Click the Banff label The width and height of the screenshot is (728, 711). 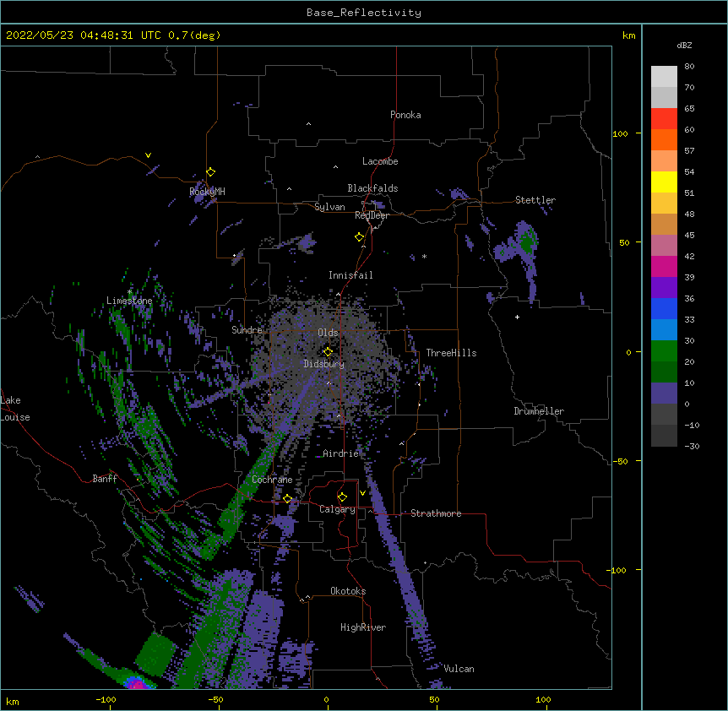(x=105, y=479)
